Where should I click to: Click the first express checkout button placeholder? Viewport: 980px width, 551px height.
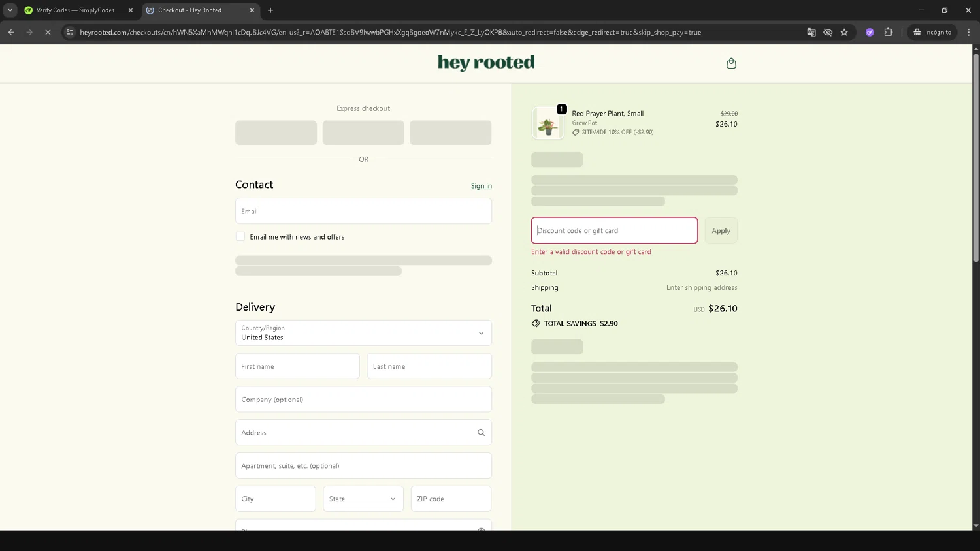click(276, 133)
